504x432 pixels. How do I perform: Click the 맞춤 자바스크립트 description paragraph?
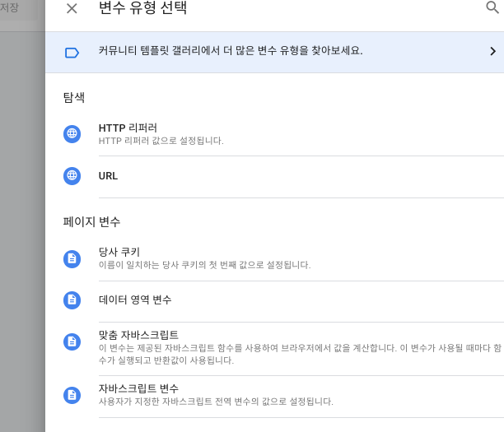point(300,354)
